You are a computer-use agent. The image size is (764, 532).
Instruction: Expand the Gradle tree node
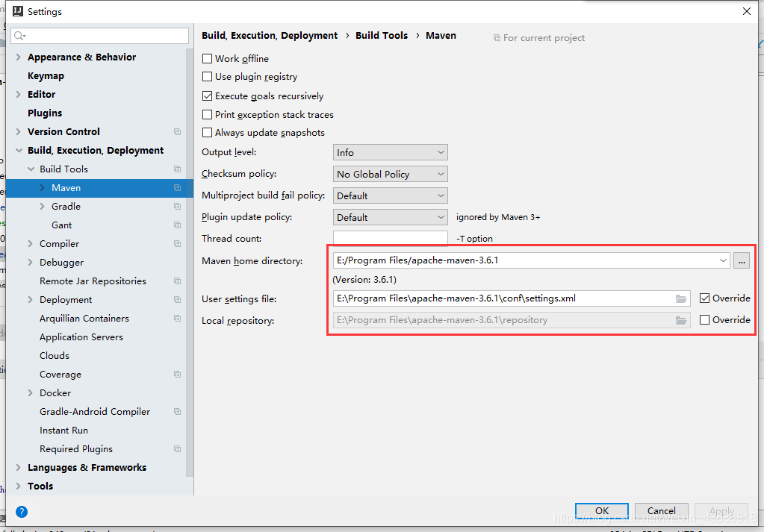pos(43,207)
